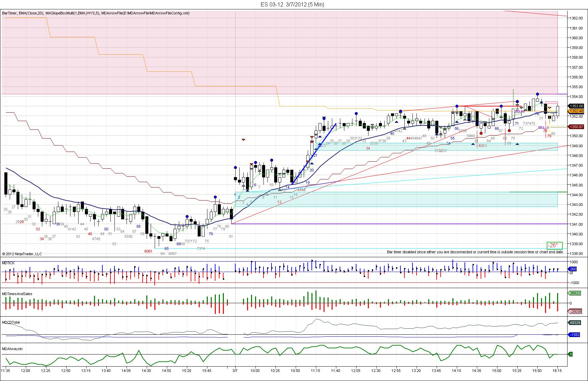Click the 1349.00 price axis label
The image size is (588, 381).
576,146
